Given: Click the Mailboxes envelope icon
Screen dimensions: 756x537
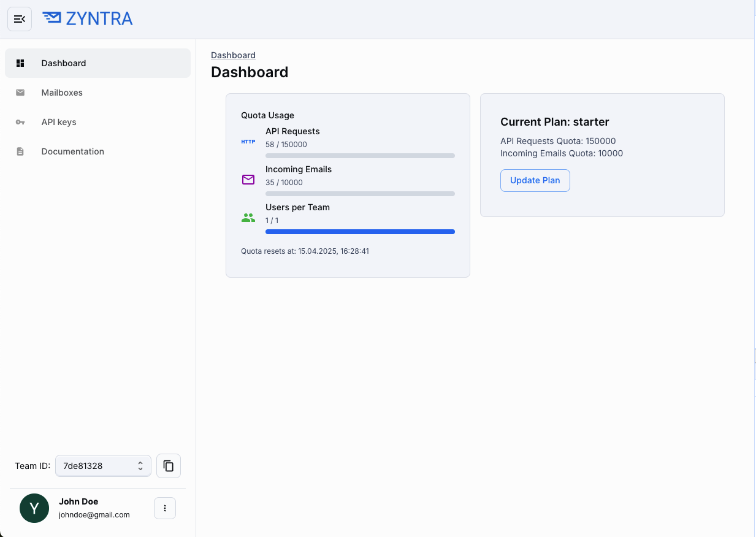Looking at the screenshot, I should pos(20,93).
